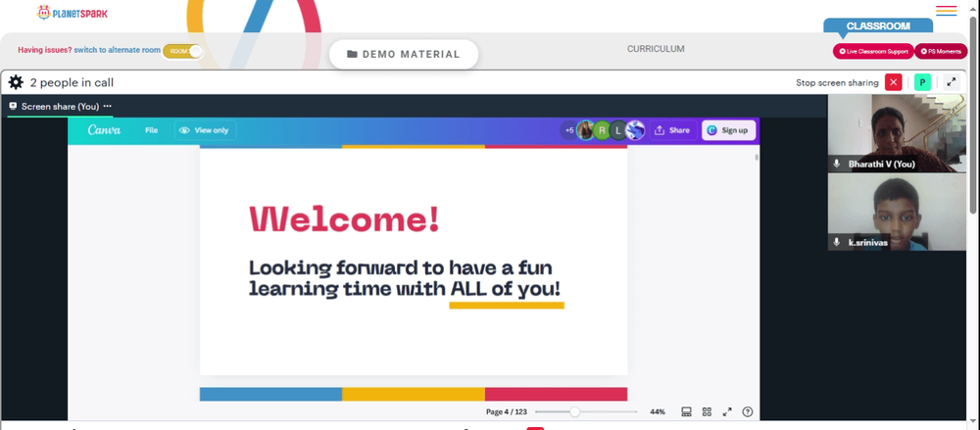Open the Demo Material tab
980x430 pixels.
(x=404, y=55)
